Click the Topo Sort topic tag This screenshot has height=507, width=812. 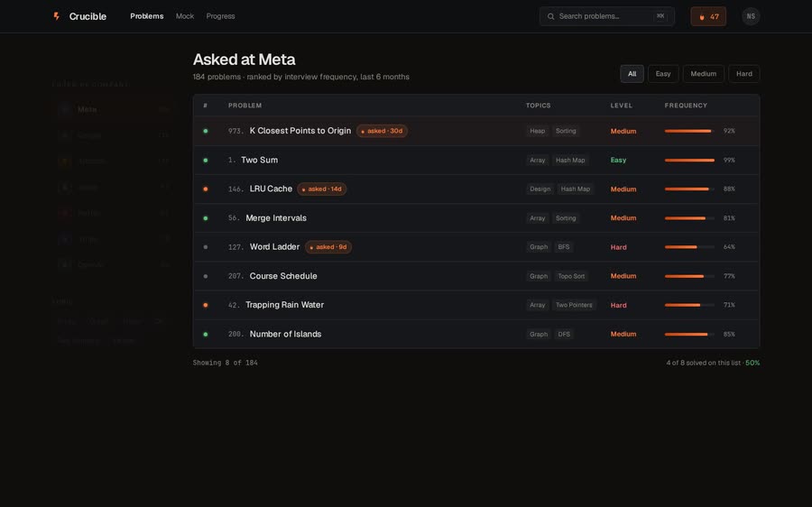[x=571, y=276]
